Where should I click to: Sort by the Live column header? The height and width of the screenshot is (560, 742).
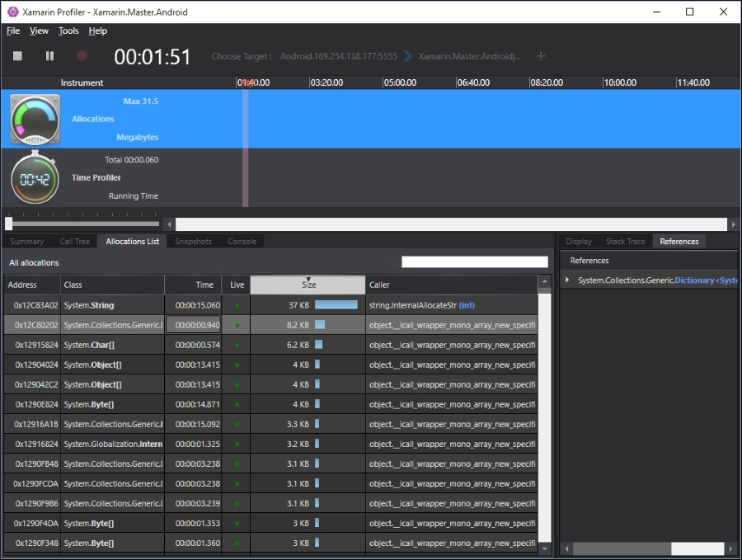237,285
